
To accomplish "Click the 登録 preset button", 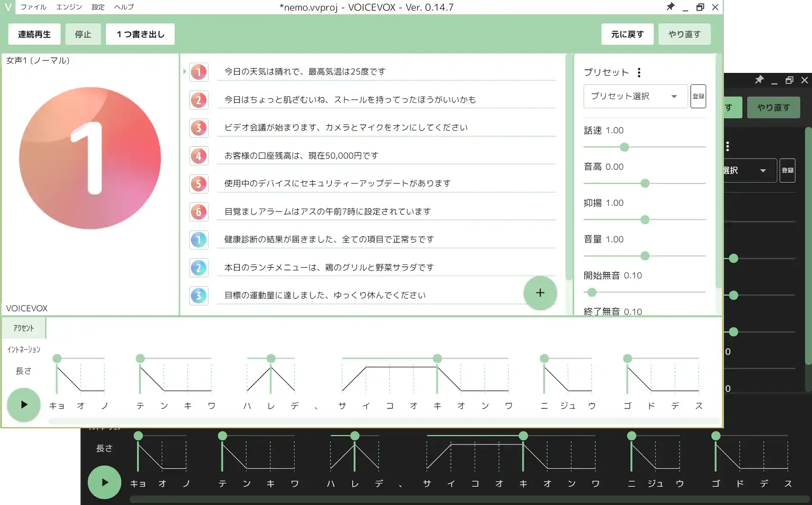I will (x=698, y=96).
